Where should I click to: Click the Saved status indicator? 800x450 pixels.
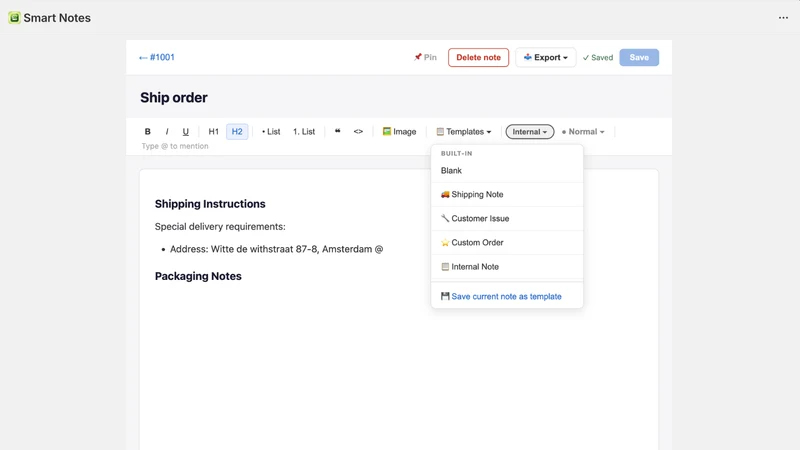pyautogui.click(x=597, y=58)
